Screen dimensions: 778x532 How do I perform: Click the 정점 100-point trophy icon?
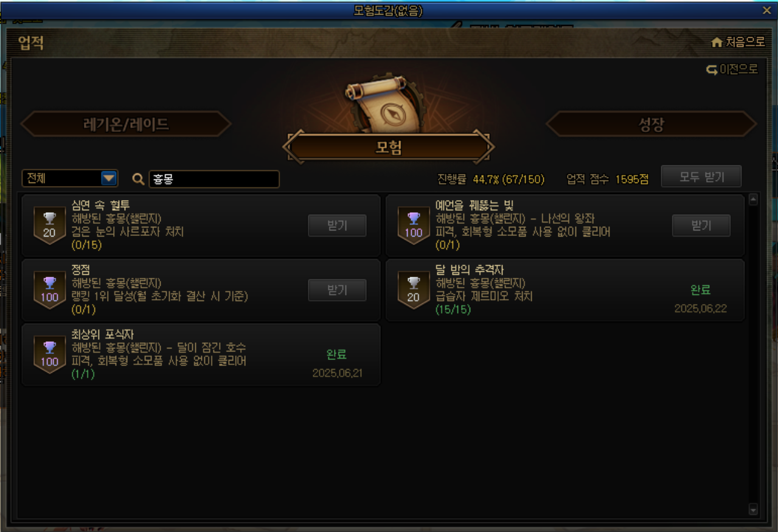click(x=50, y=290)
